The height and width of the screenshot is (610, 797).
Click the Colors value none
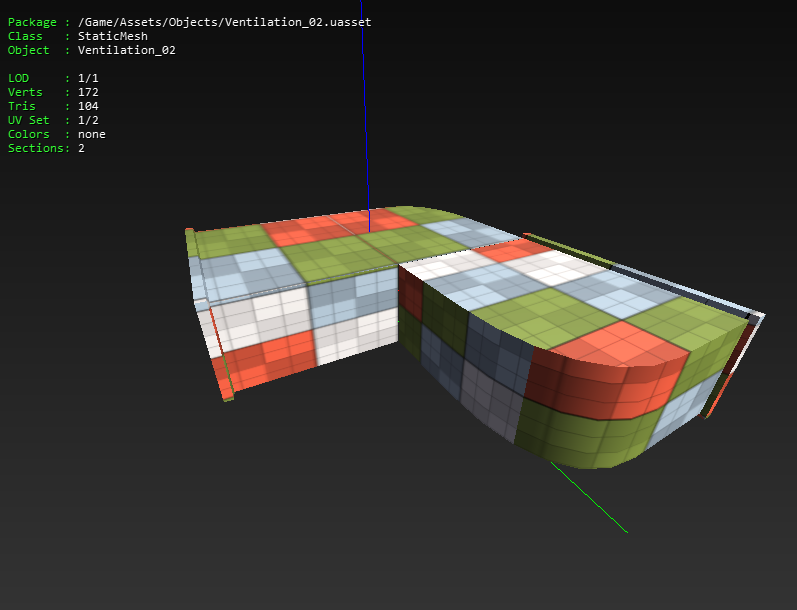click(91, 134)
